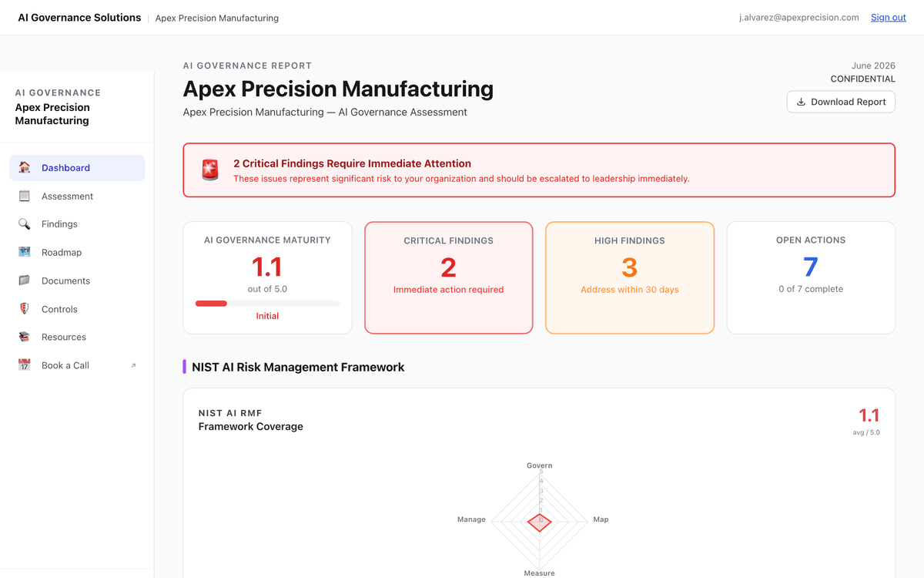Screen dimensions: 924x578
Task: Open the AI Governance Maturity card
Action: 267,277
